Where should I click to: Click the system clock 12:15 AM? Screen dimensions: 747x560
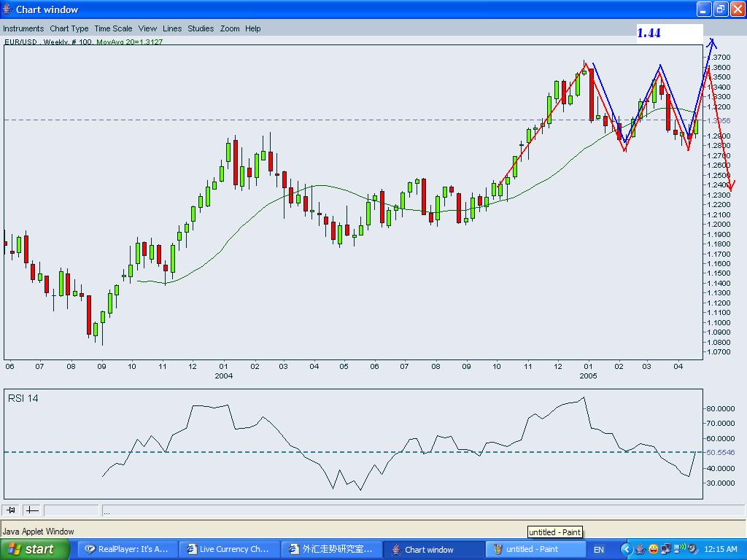[720, 549]
